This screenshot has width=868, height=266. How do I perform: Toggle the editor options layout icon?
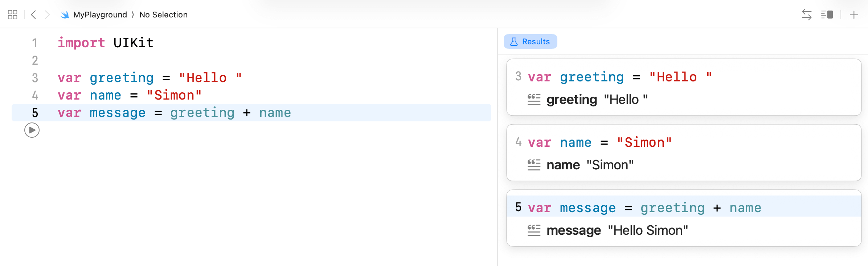(x=827, y=15)
